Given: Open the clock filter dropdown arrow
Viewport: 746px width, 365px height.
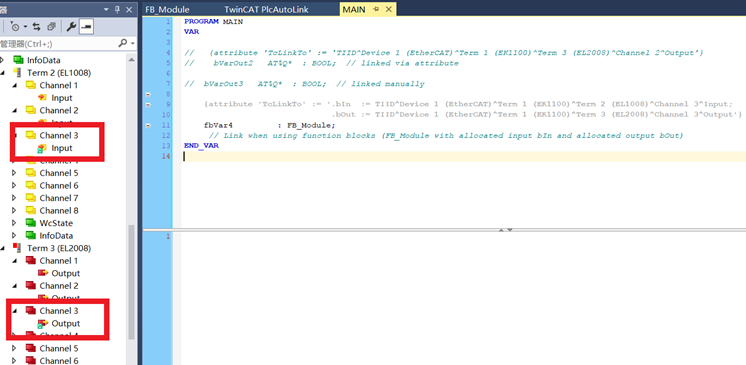Looking at the screenshot, I should (25, 27).
